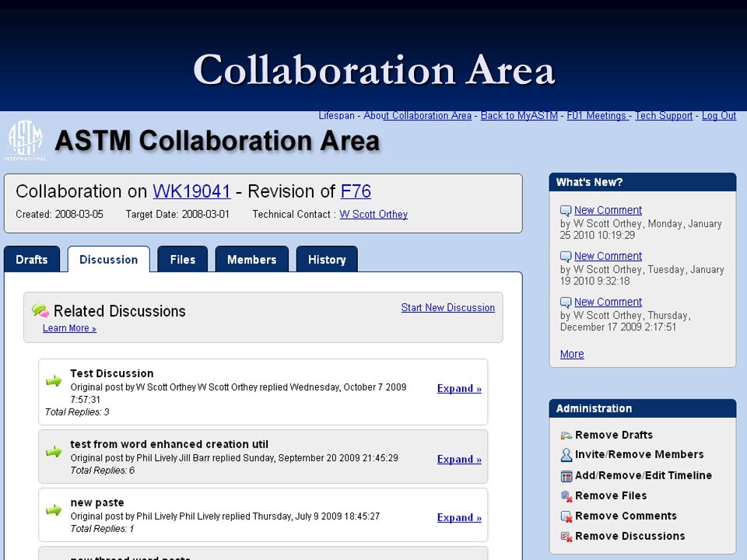This screenshot has width=747, height=560.
Task: Click the Remove Drafts icon
Action: point(566,436)
